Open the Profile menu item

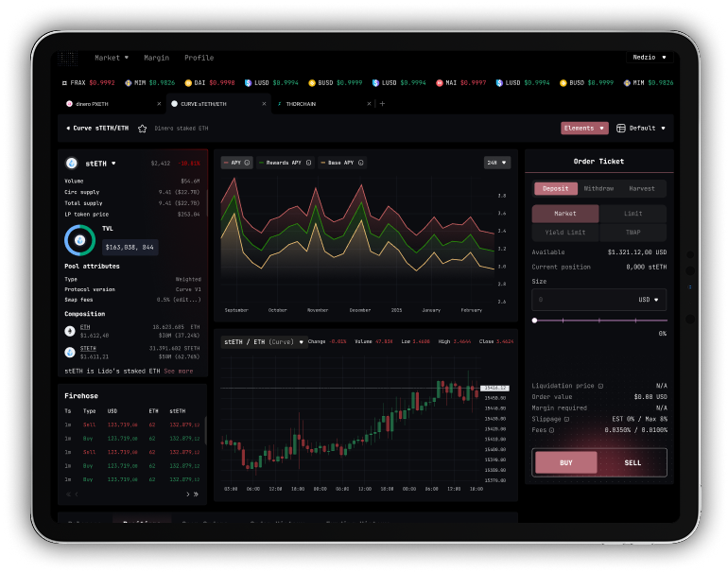(x=199, y=58)
